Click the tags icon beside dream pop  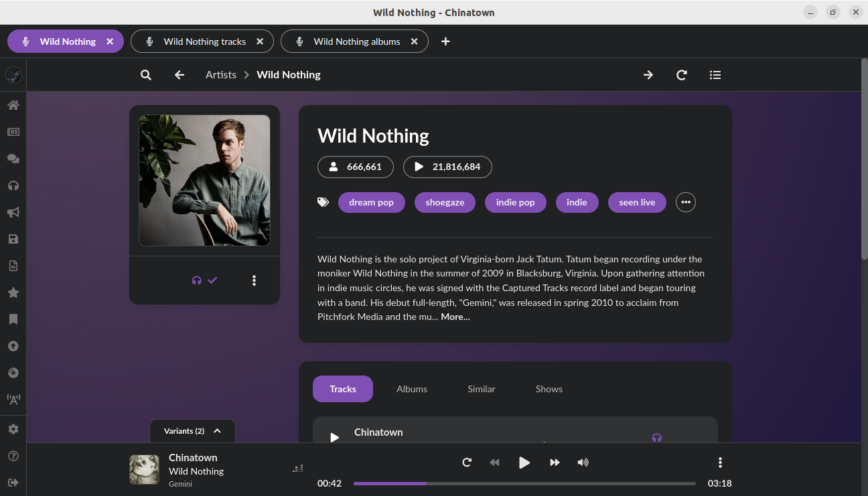[323, 202]
